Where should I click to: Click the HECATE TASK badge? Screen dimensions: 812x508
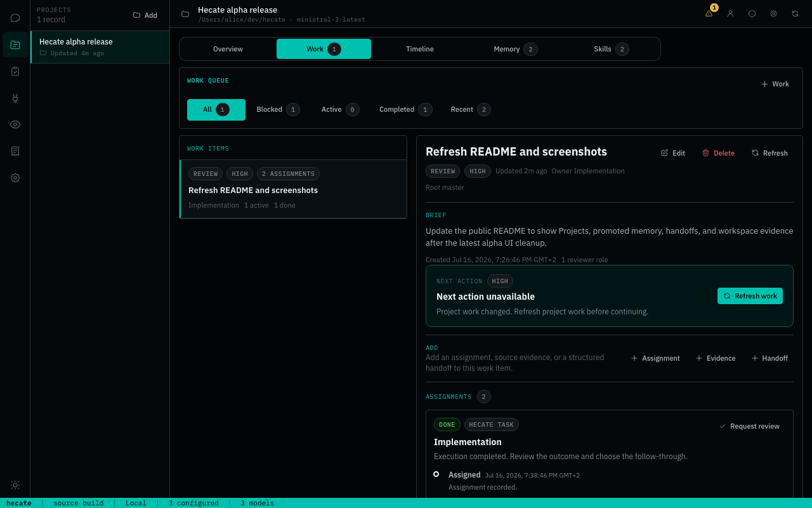(492, 425)
